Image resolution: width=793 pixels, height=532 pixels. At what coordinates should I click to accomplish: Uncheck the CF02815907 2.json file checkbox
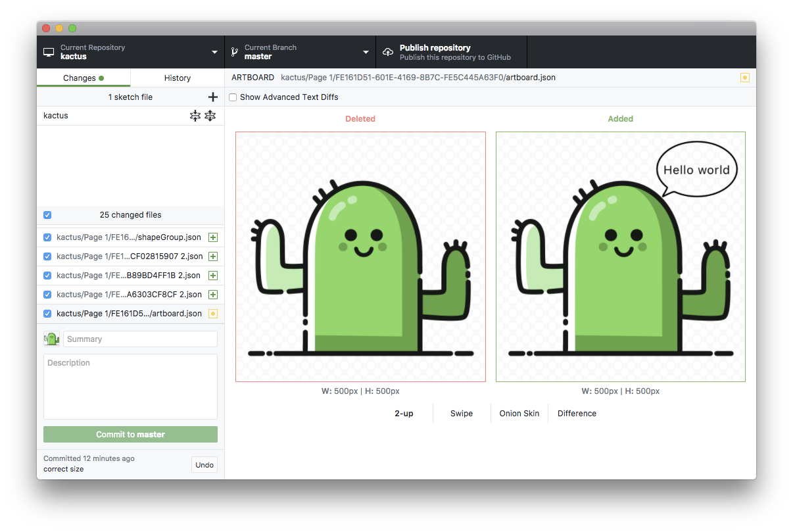47,256
